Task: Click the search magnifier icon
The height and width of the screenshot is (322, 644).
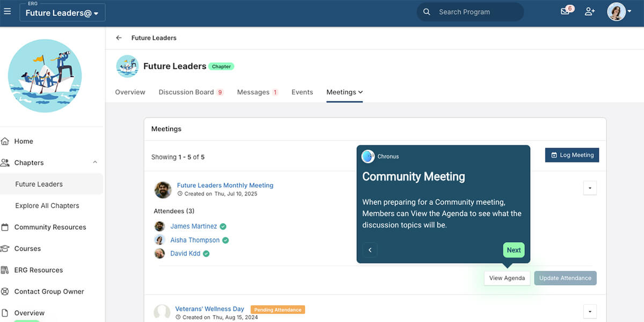Action: coord(427,11)
